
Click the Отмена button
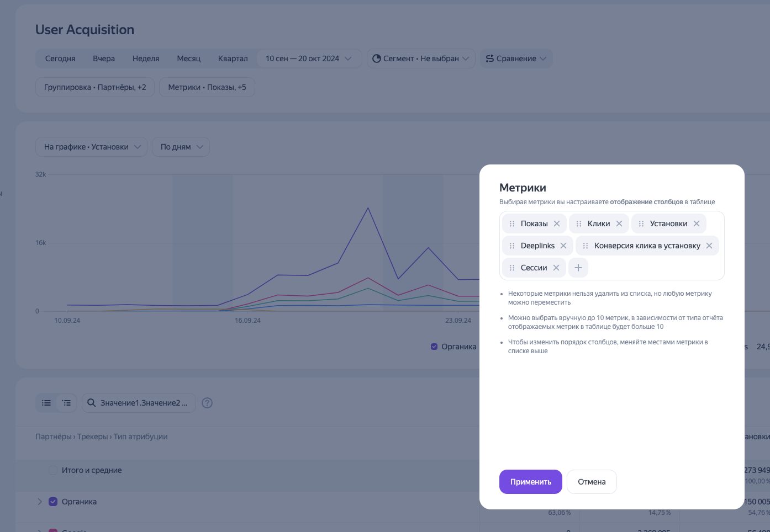592,482
